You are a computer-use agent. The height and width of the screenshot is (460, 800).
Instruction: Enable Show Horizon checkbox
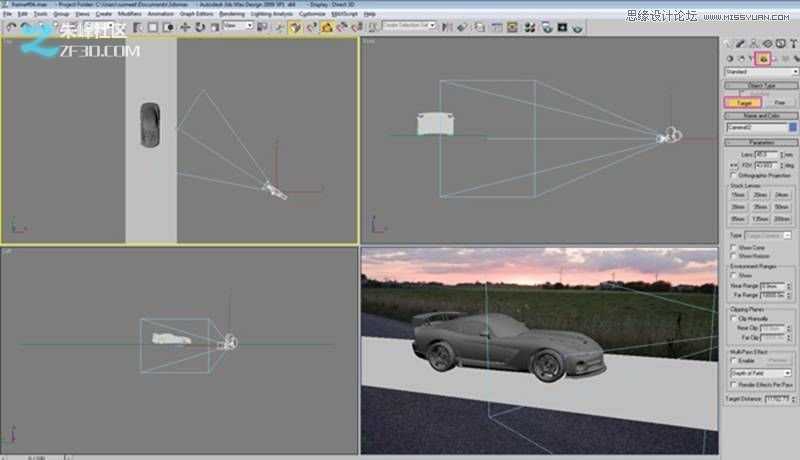(734, 256)
